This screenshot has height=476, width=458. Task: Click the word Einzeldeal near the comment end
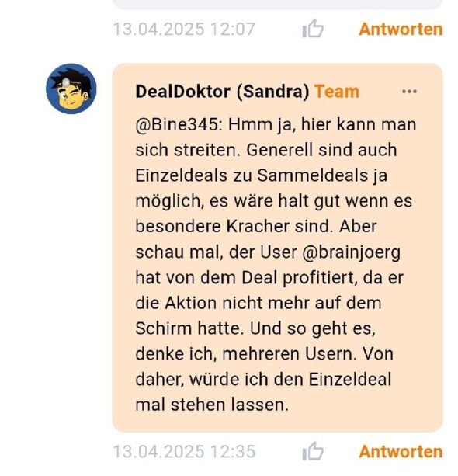[x=350, y=380]
